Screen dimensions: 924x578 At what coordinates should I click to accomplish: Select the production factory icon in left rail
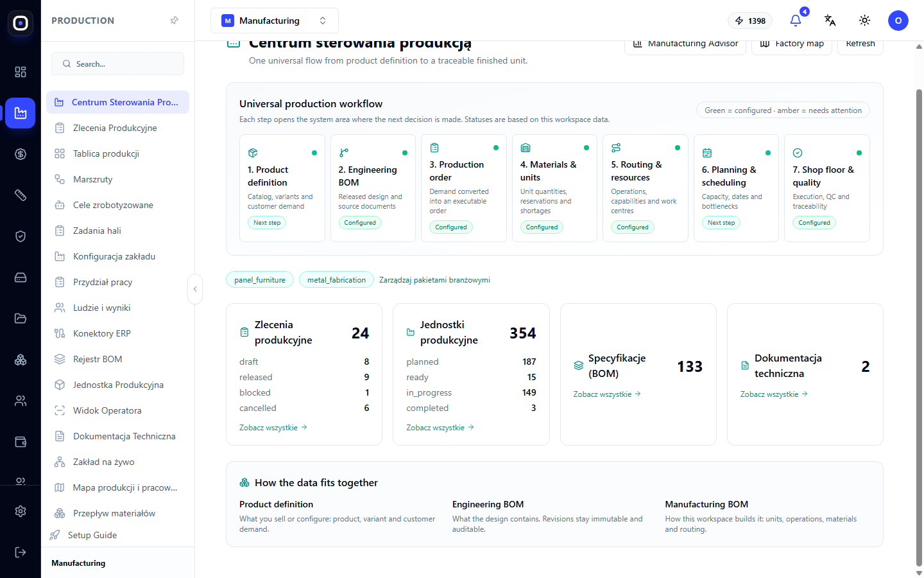[x=21, y=113]
